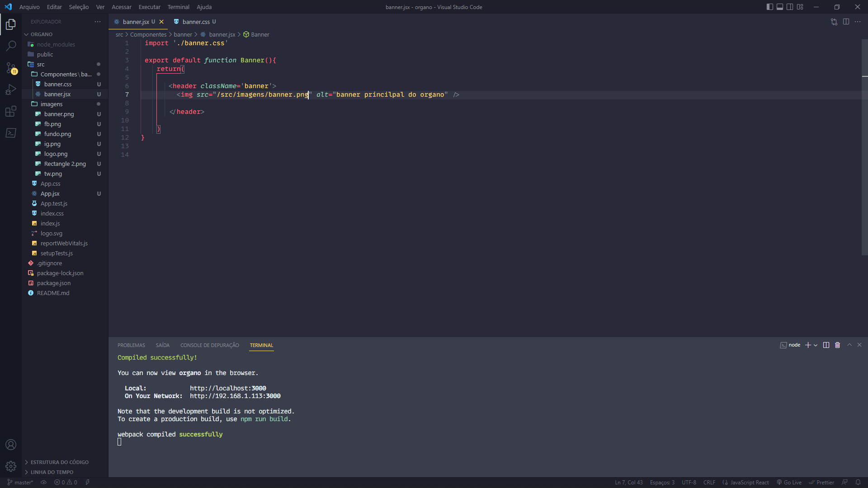Open Source Control view with pending changes
868x488 pixels.
click(x=11, y=68)
